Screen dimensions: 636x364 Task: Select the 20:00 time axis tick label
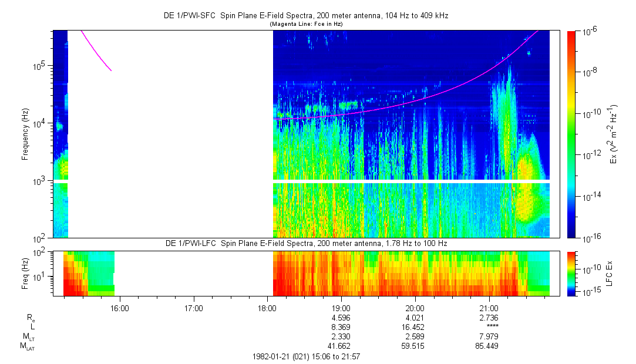click(x=415, y=308)
